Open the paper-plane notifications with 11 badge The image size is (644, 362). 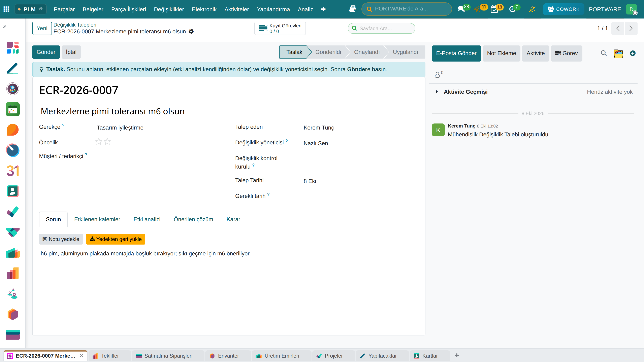click(x=478, y=9)
